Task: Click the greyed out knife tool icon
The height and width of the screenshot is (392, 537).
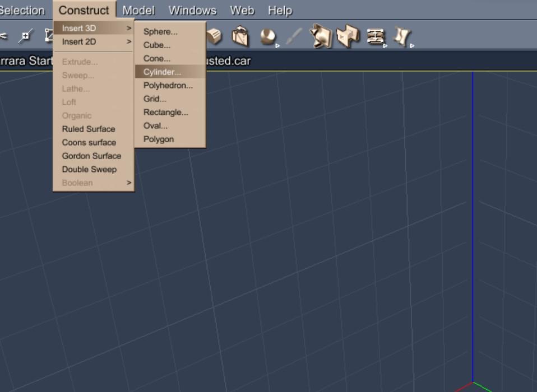Action: (294, 36)
